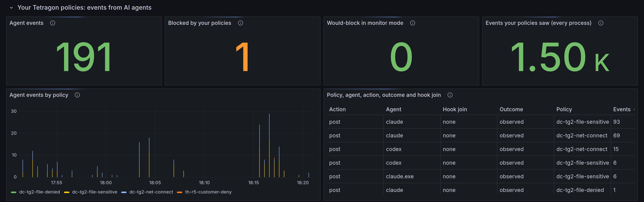
Task: Select the events count cell showing 15
Action: pyautogui.click(x=622, y=149)
